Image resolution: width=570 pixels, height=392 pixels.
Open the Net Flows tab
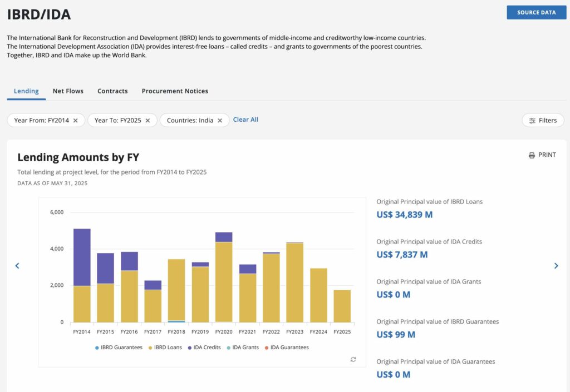click(x=68, y=91)
